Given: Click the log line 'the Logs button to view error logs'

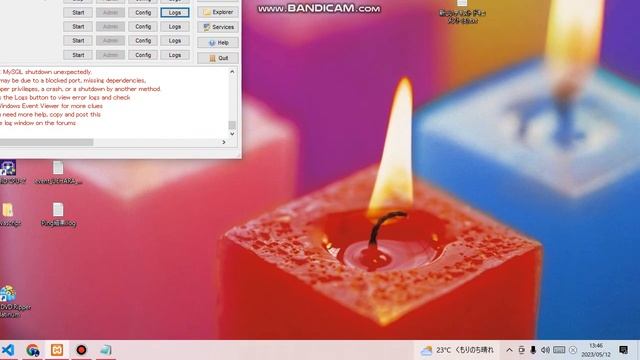Looking at the screenshot, I should click(x=65, y=98).
